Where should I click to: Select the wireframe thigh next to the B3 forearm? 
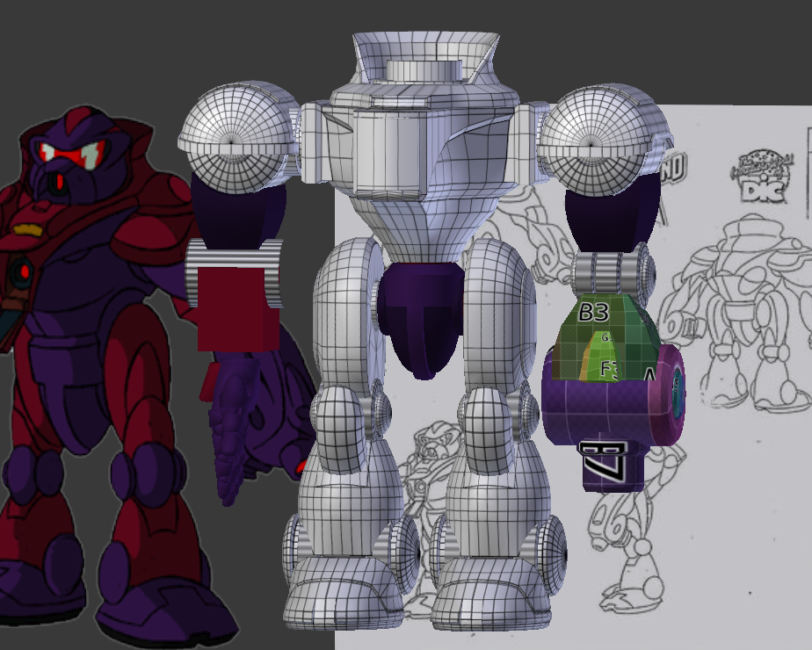tap(500, 315)
